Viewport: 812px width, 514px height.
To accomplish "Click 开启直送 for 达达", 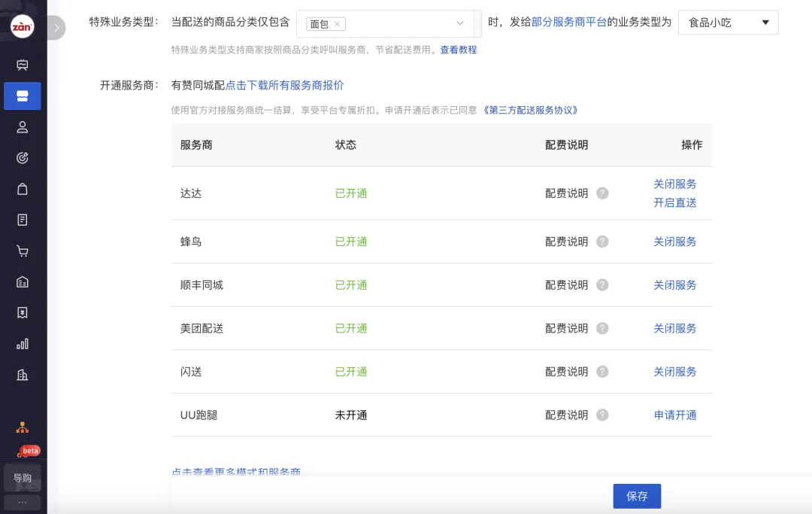I will [674, 202].
